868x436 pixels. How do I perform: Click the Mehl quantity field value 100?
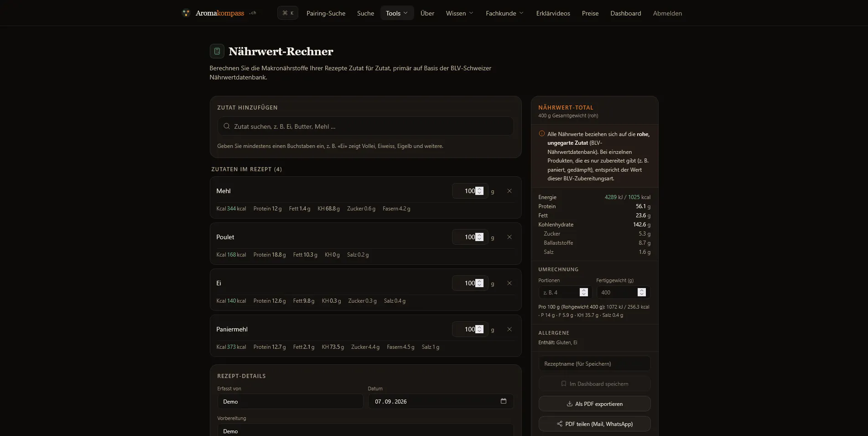(470, 191)
